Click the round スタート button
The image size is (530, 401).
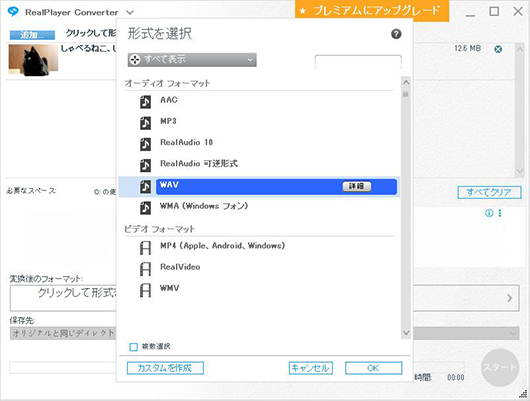tap(500, 368)
